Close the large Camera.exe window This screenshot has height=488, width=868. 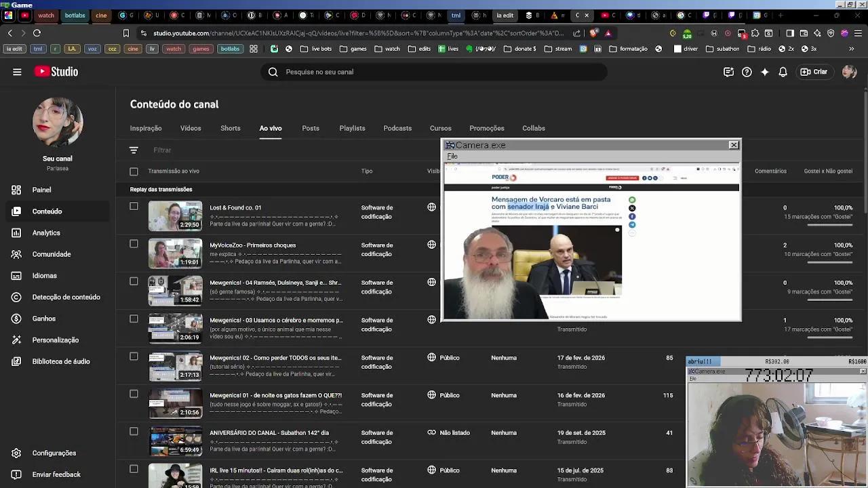tap(734, 145)
